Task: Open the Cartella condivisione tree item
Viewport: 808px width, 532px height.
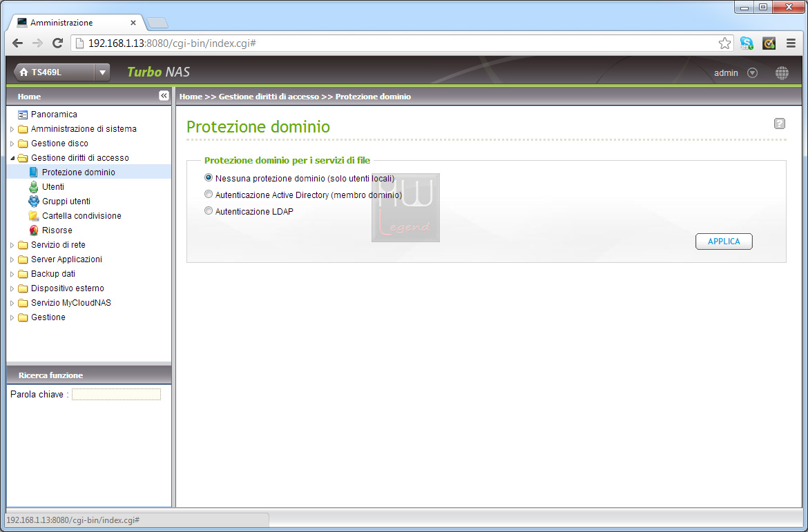Action: tap(81, 216)
